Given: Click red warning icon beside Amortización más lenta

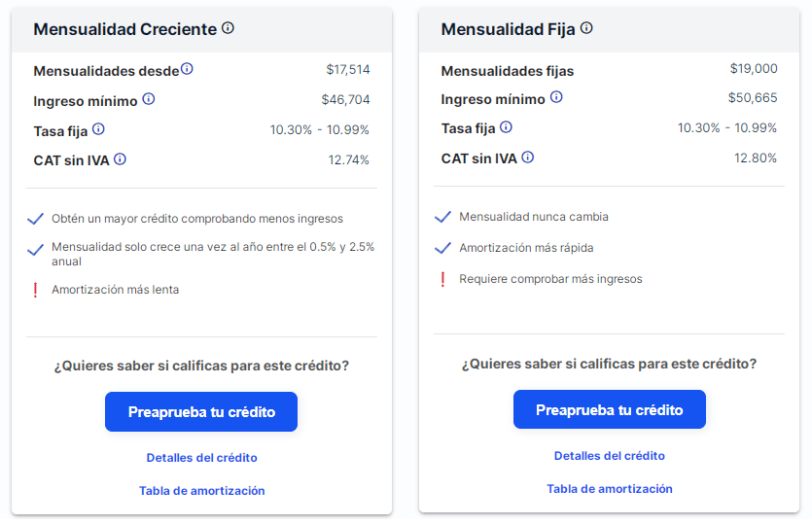Looking at the screenshot, I should pos(36,290).
